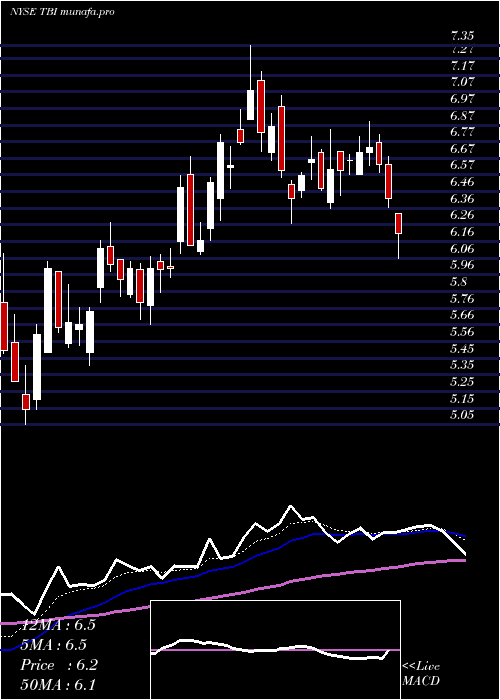The width and height of the screenshot is (500, 700).
Task: Click the NYSE TBI munafa.pro chart title
Action: pos(62,12)
